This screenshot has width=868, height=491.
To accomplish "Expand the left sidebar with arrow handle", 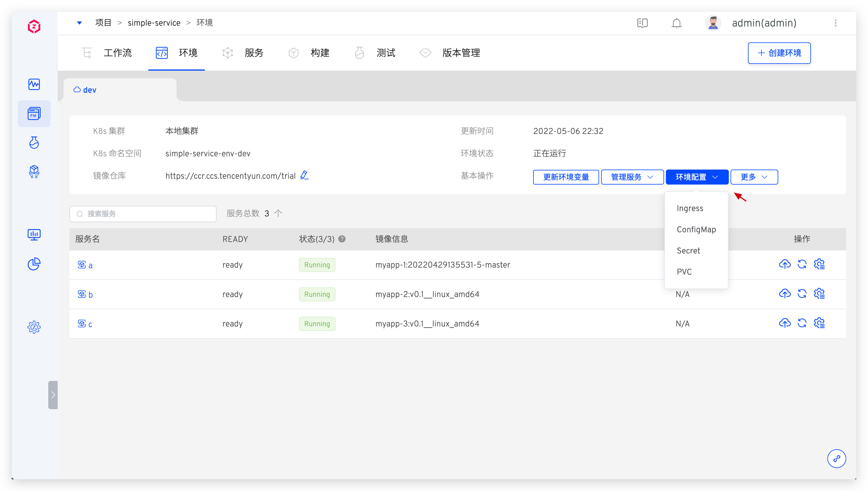I will pos(53,394).
